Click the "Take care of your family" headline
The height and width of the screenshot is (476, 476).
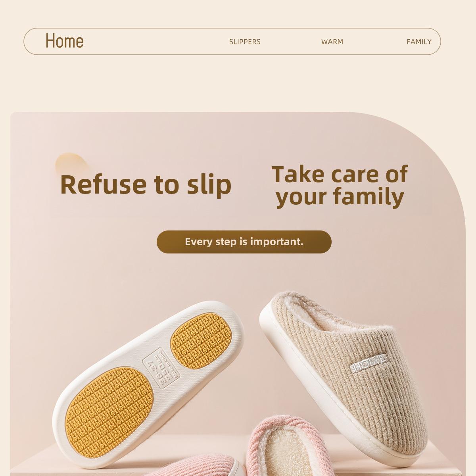[340, 186]
